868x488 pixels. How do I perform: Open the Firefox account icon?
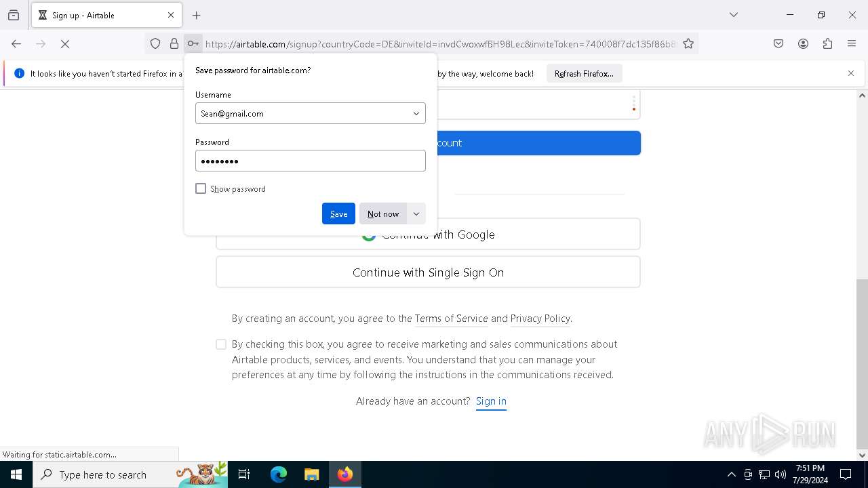click(803, 44)
